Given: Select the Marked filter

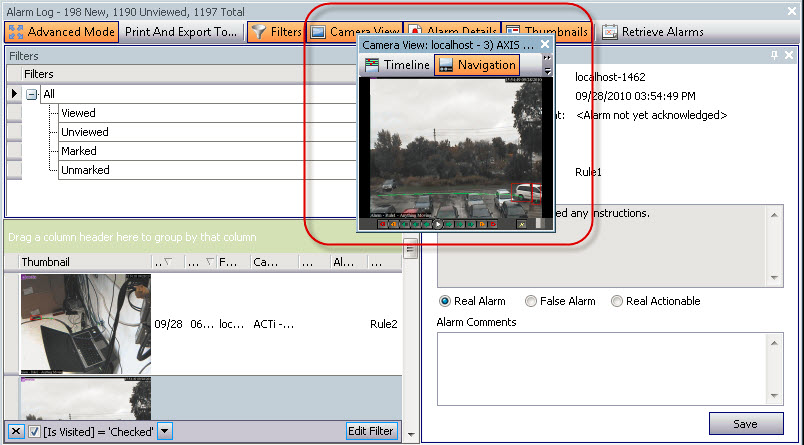Looking at the screenshot, I should click(x=207, y=151).
